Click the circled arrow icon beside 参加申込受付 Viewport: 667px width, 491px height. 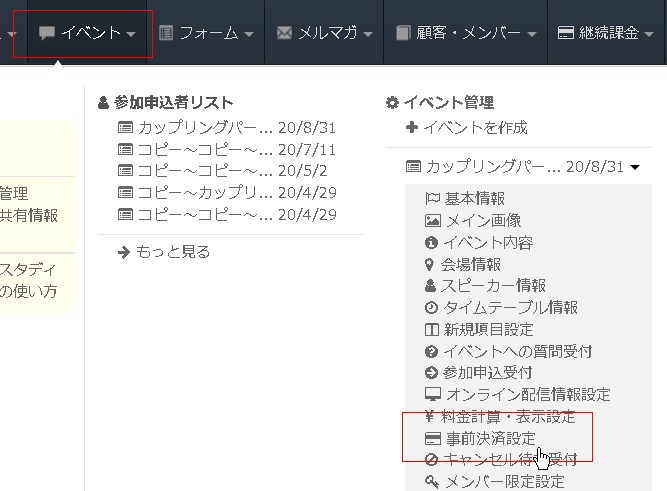coord(431,373)
